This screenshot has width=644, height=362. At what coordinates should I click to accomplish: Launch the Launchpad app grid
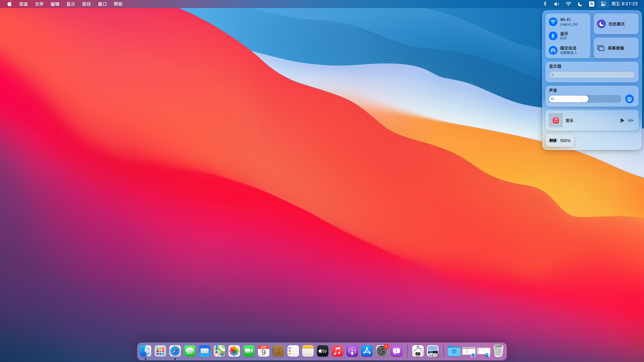(x=160, y=351)
